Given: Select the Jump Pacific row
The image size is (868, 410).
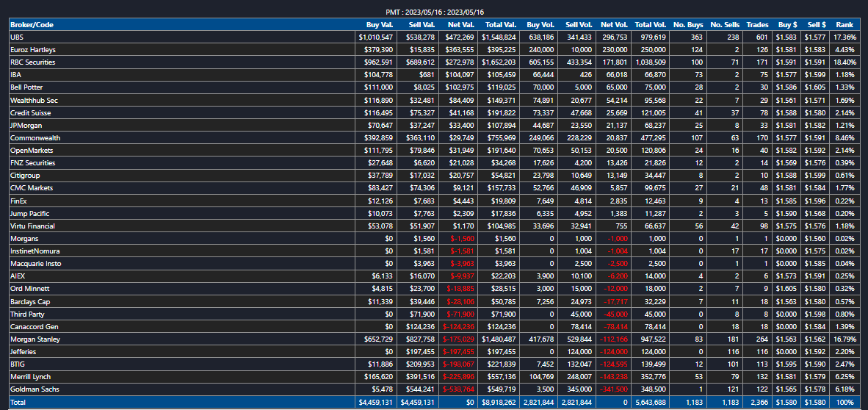Looking at the screenshot, I should 434,213.
